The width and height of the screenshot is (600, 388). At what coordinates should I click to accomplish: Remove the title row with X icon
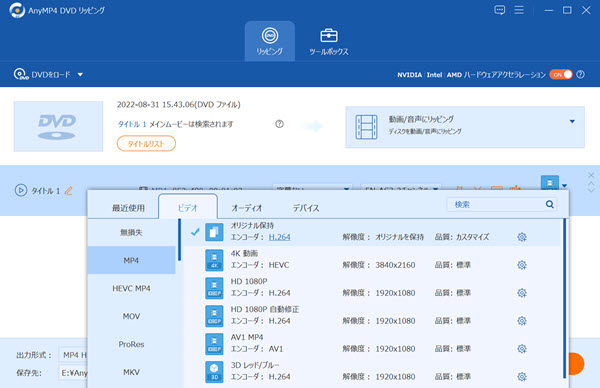click(x=591, y=175)
